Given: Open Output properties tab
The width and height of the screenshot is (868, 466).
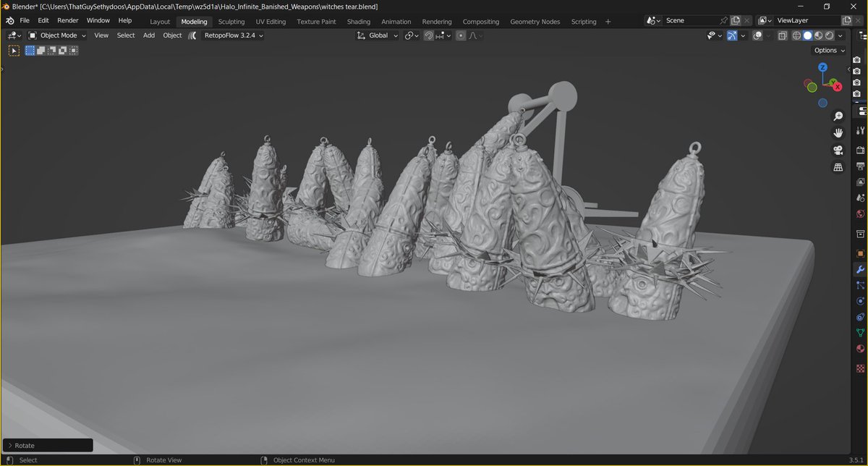Looking at the screenshot, I should tap(860, 166).
